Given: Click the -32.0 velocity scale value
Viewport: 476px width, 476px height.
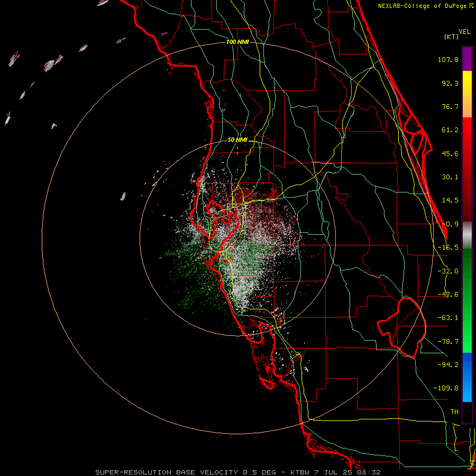Looking at the screenshot, I should click(448, 271).
